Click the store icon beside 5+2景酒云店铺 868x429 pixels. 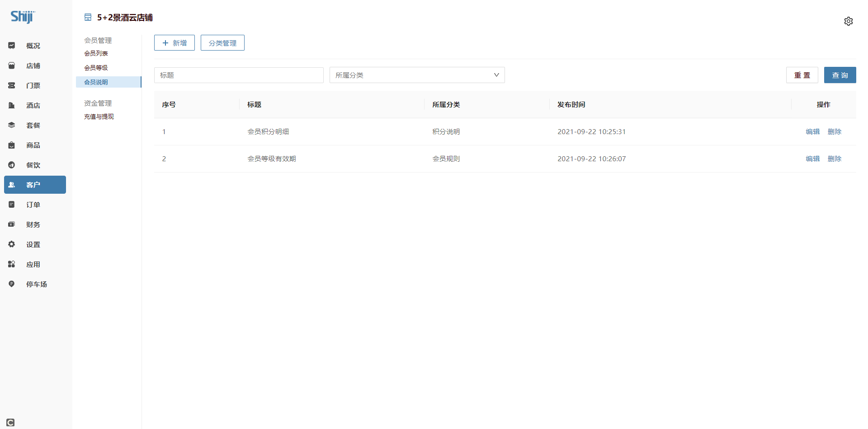pos(88,17)
